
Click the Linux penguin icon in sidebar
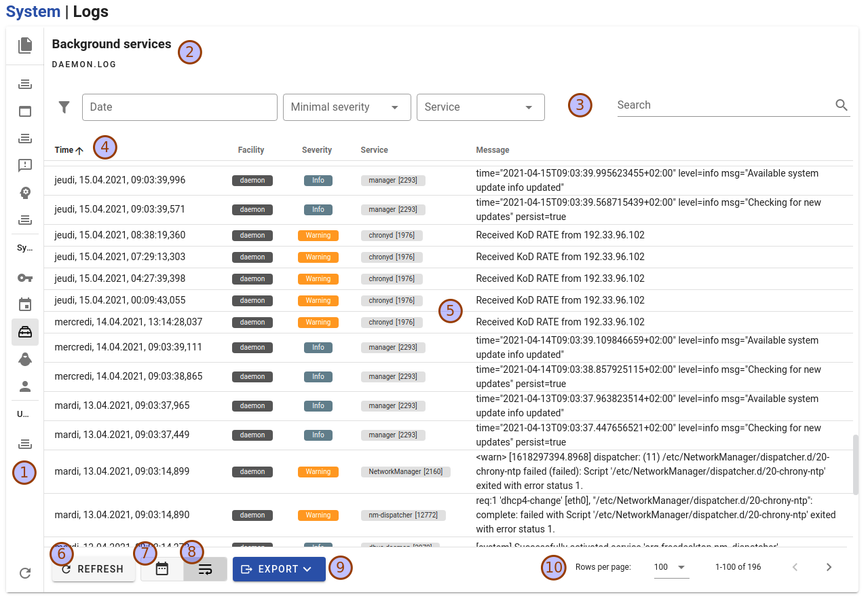(x=25, y=359)
